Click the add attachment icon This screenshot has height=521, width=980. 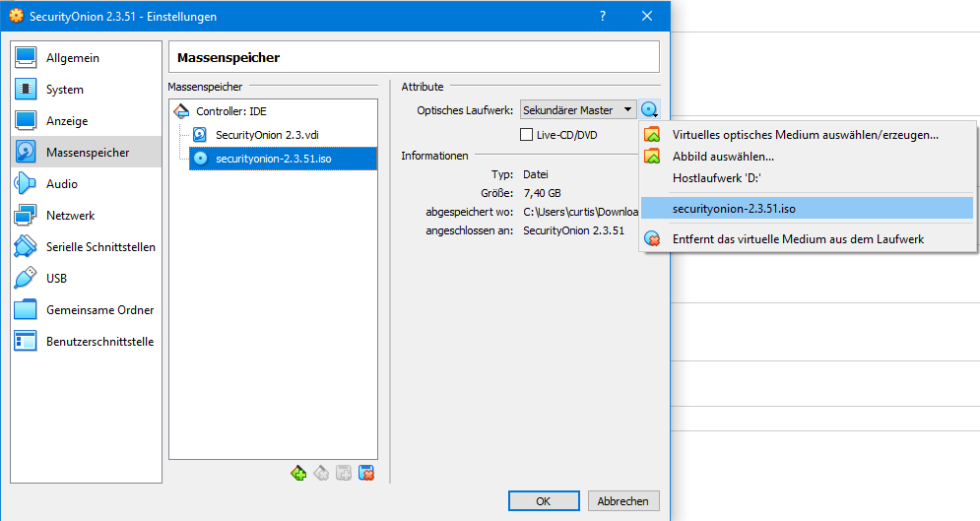pos(344,473)
